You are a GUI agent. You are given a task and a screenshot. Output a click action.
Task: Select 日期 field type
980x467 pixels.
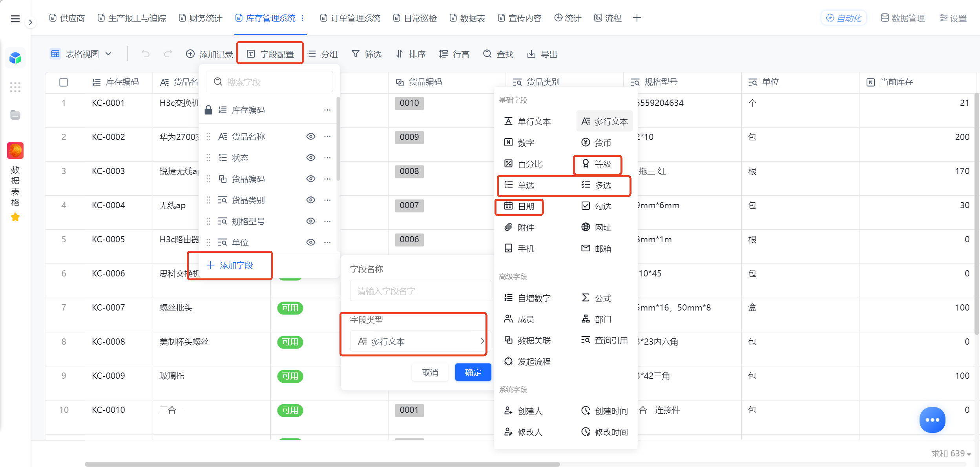point(519,206)
